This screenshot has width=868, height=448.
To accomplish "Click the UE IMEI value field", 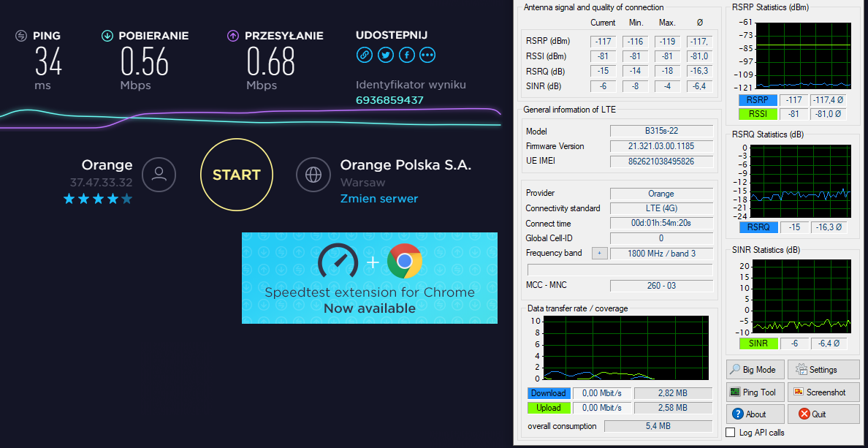I will [x=661, y=161].
